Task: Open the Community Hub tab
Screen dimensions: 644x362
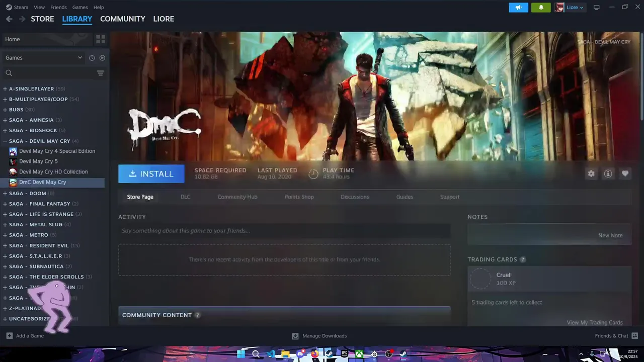Action: 237,197
